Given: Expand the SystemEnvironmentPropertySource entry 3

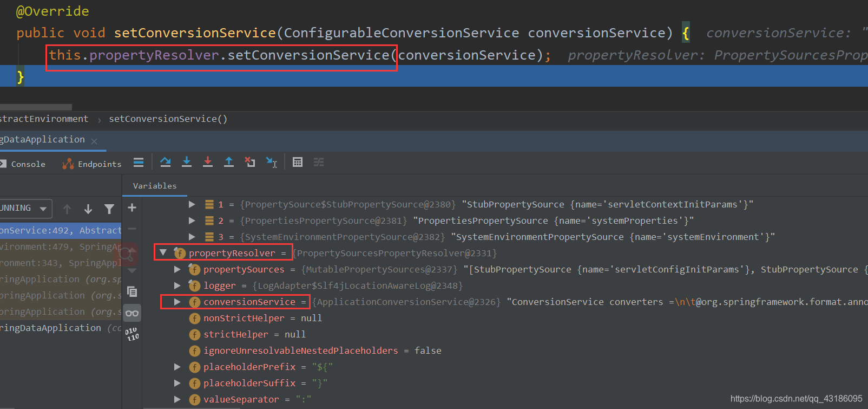Looking at the screenshot, I should tap(192, 237).
